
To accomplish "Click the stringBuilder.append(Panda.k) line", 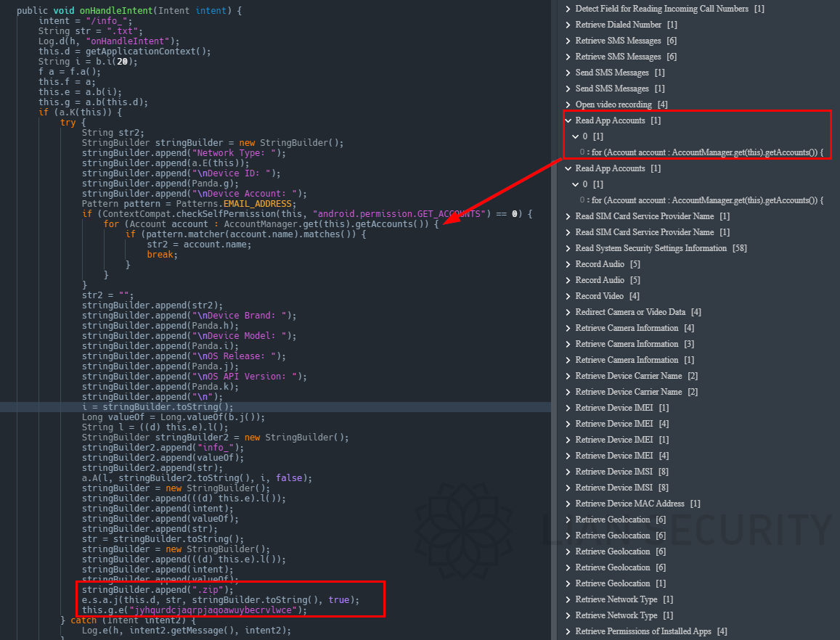I will (x=160, y=387).
